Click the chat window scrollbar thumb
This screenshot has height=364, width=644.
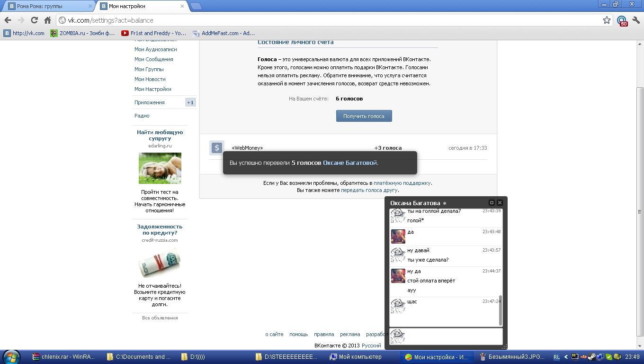(x=501, y=310)
